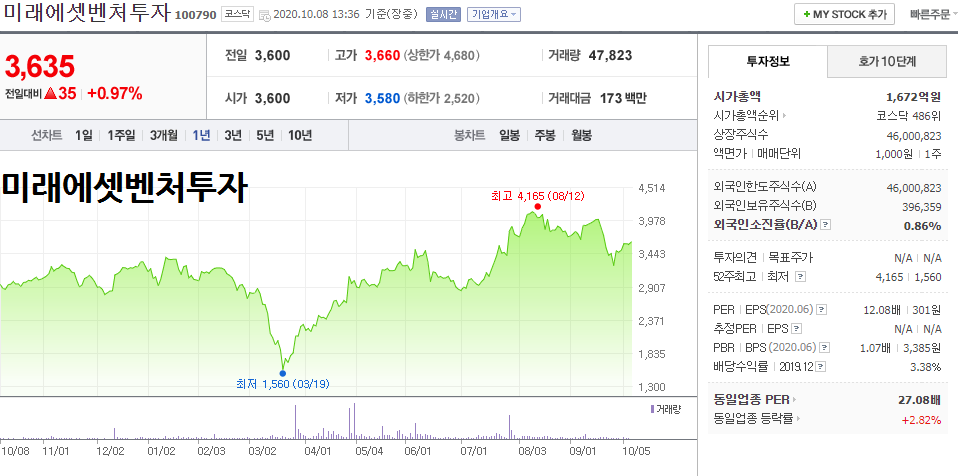
Task: Click the 27.08배 sector PER value
Action: pos(919,400)
